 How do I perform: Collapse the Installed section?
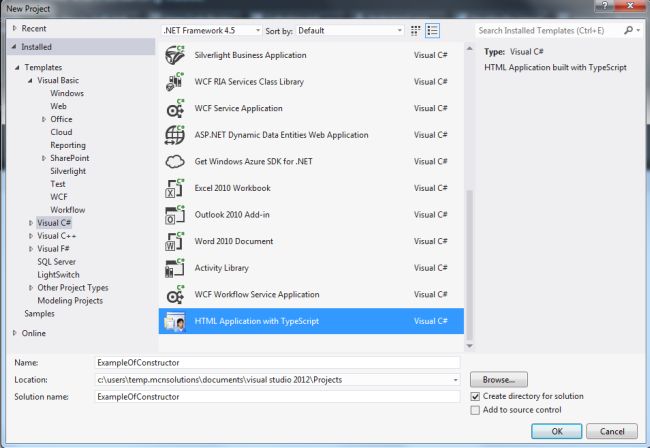coord(15,47)
